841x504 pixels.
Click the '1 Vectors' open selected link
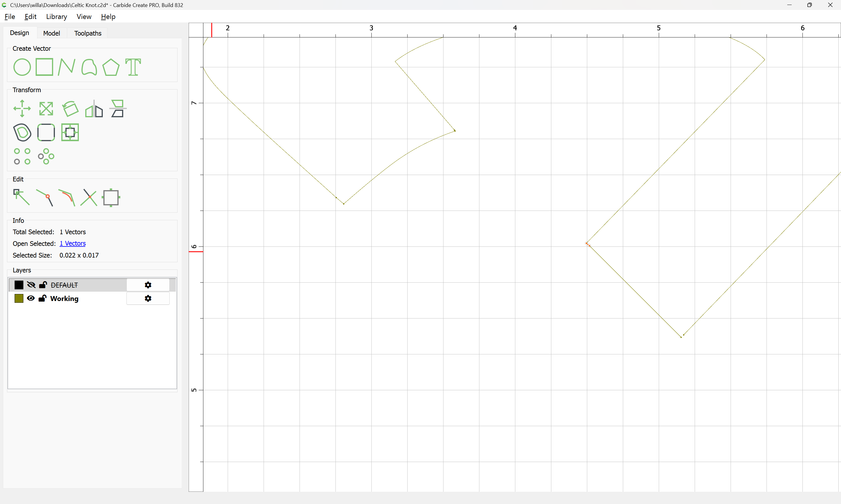72,244
